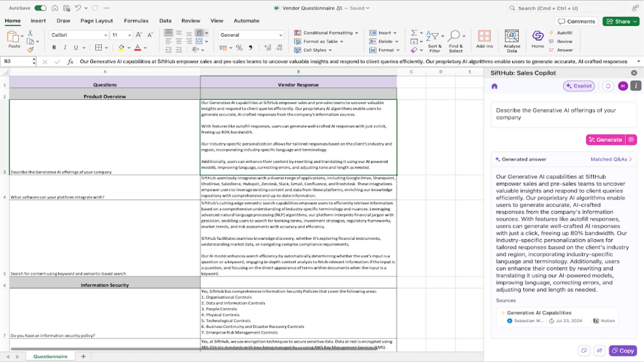Switch to the Insert ribbon tab
Screen dimensions: 644x362
click(x=38, y=21)
